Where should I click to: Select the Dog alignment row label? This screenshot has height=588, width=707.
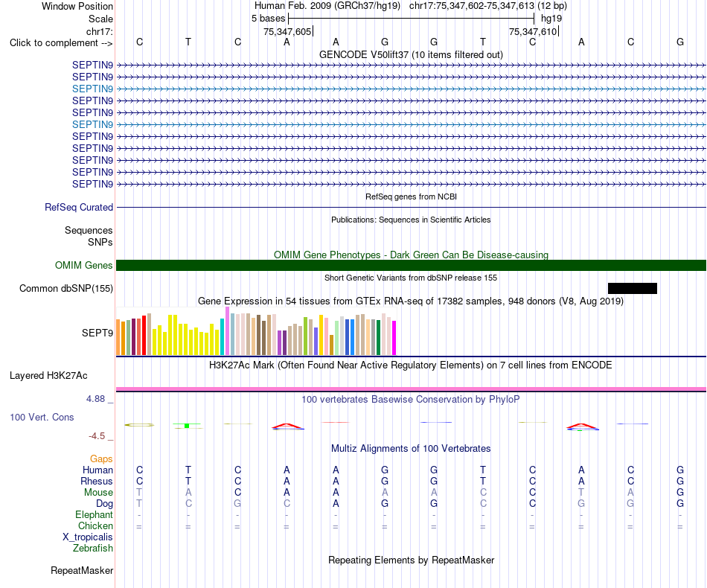tap(104, 504)
